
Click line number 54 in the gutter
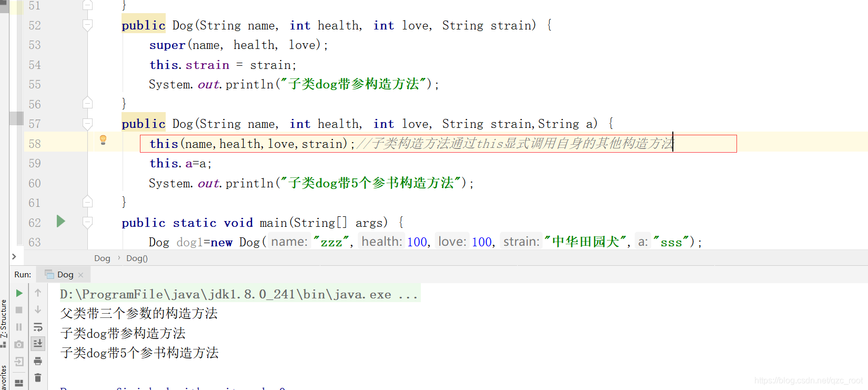tap(35, 65)
